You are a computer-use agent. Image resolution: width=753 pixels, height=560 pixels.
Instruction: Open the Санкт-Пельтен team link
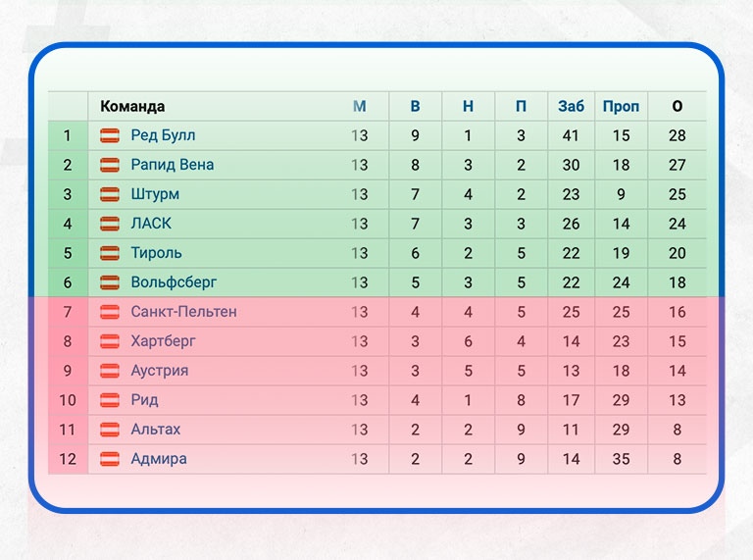coord(183,312)
